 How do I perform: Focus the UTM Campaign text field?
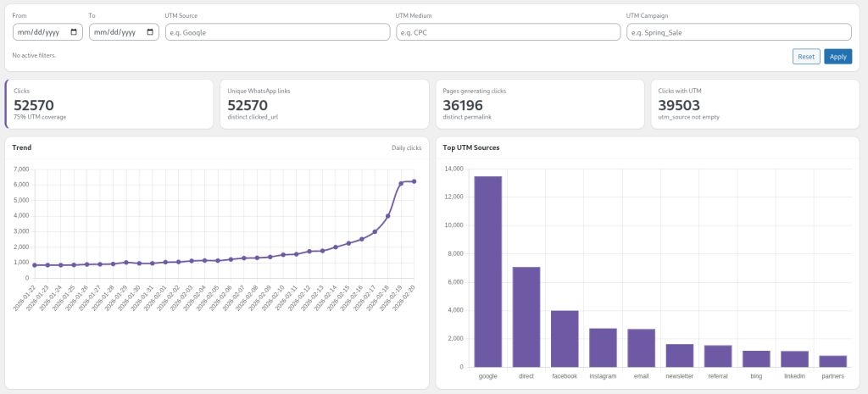pos(738,32)
